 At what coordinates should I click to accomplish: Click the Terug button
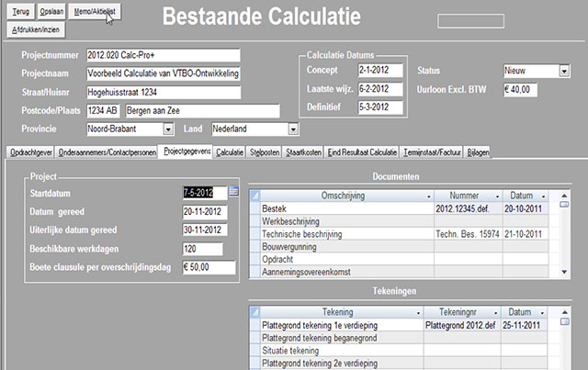[20, 12]
